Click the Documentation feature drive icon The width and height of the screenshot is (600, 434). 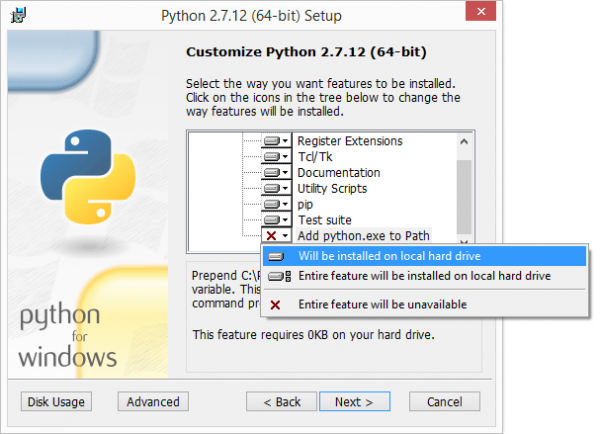pyautogui.click(x=271, y=173)
